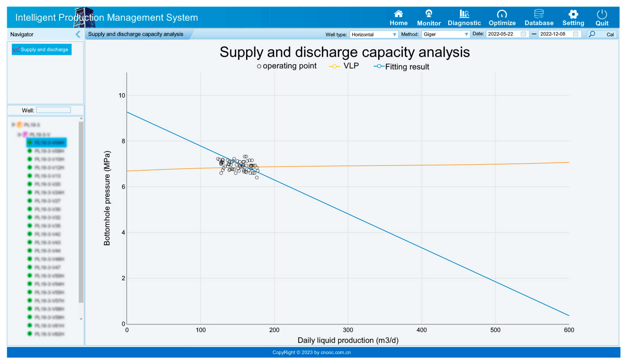Open the Monitor webcam icon
Screen dimensions: 625x364
429,14
